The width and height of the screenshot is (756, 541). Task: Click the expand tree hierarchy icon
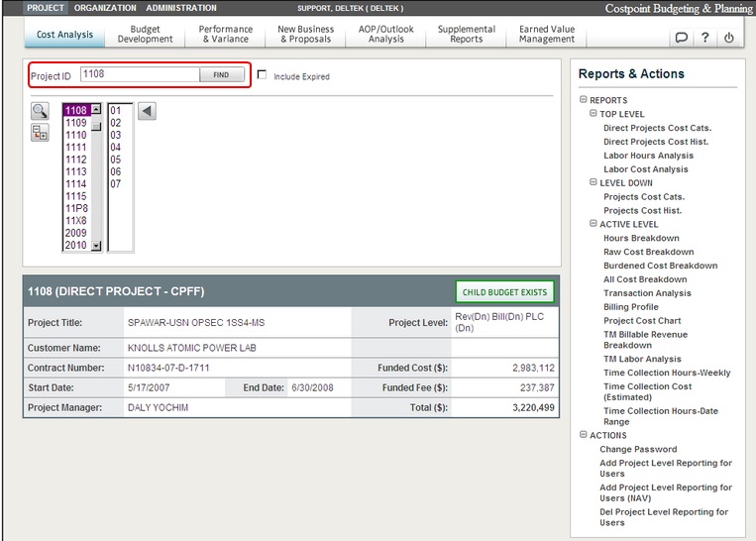[x=40, y=133]
